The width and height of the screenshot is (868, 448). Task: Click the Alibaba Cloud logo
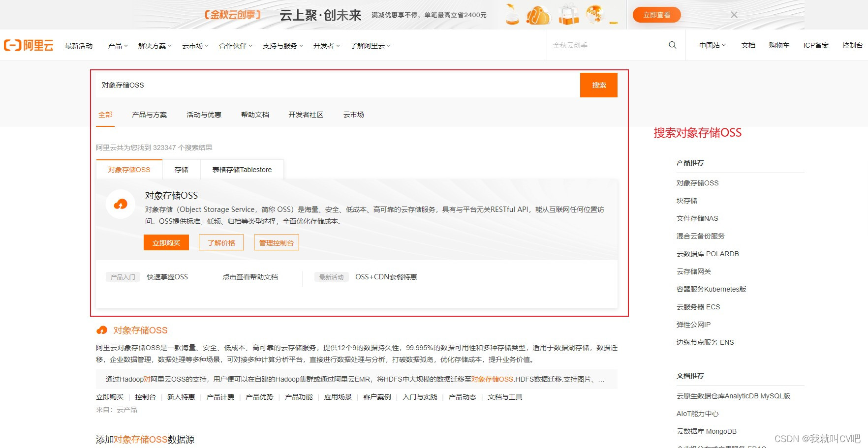[29, 46]
